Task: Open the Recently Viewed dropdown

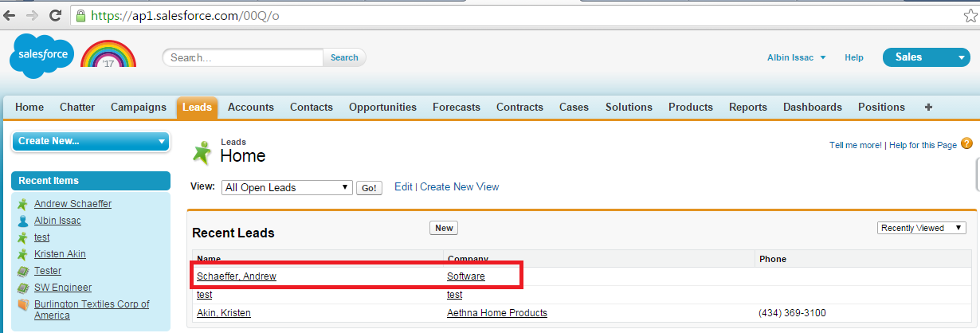Action: point(922,228)
